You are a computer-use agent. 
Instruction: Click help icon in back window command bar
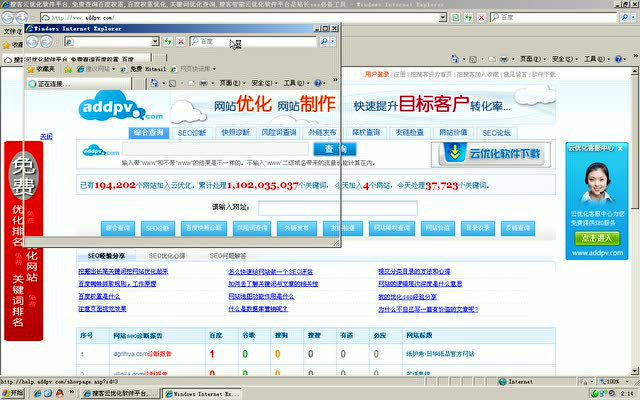pos(619,59)
